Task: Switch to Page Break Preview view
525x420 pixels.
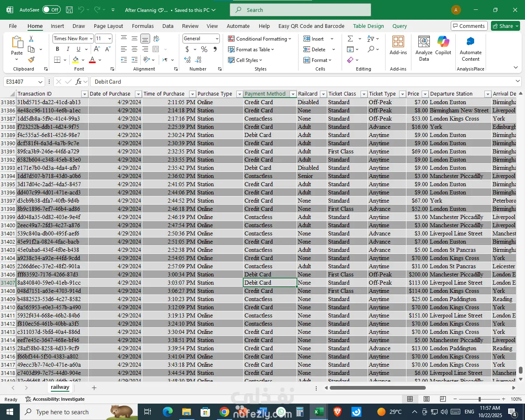Action: 443,399
